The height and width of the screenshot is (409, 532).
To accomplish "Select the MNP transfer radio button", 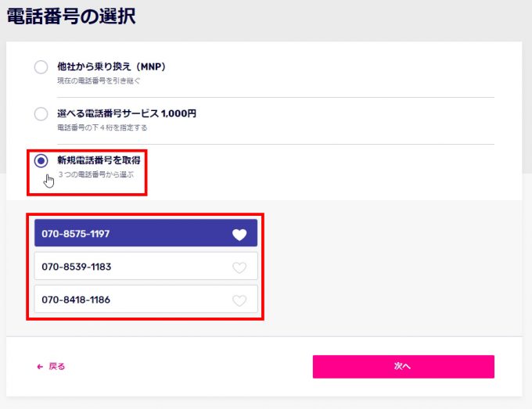I will click(x=41, y=66).
